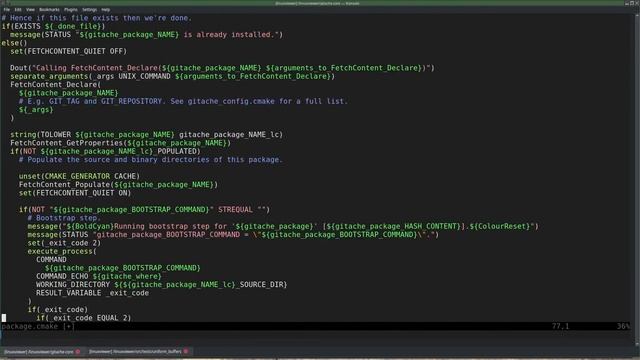
Task: Close the uniform_buffer tab with red button
Action: tap(186, 351)
